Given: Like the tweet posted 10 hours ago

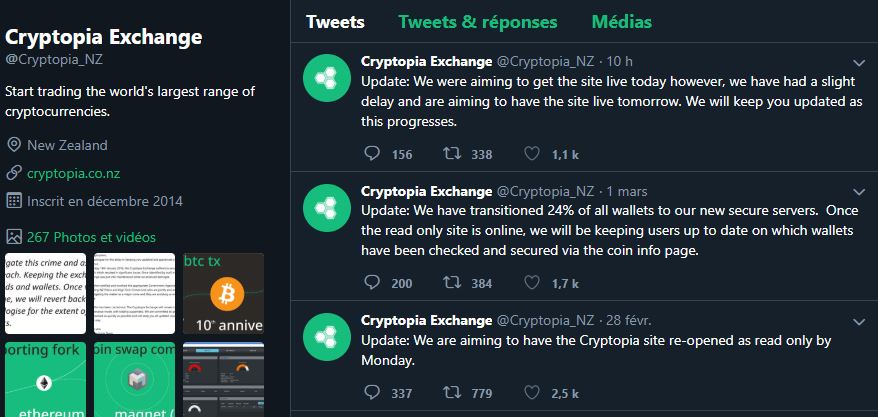Looking at the screenshot, I should 533,154.
